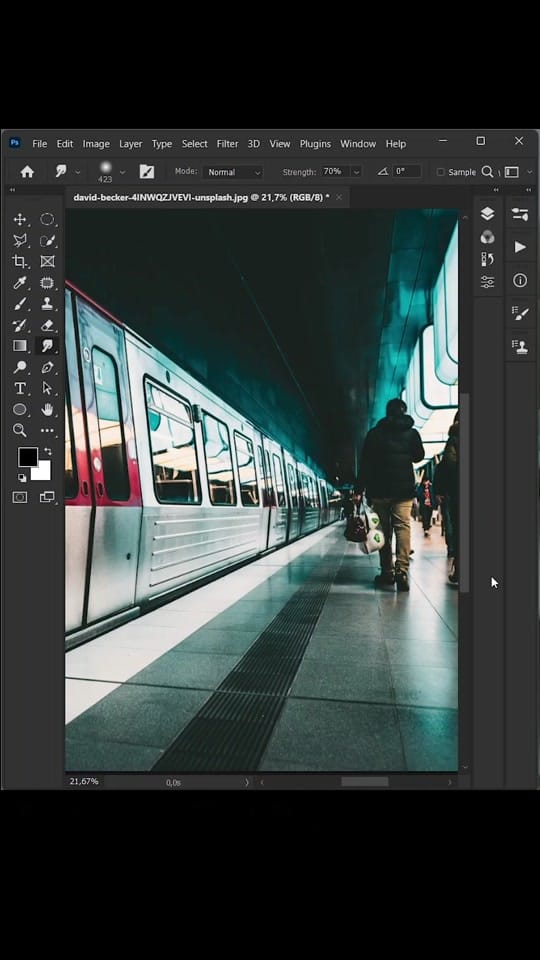The height and width of the screenshot is (960, 540).
Task: Select the Eyedropper tool
Action: click(20, 283)
